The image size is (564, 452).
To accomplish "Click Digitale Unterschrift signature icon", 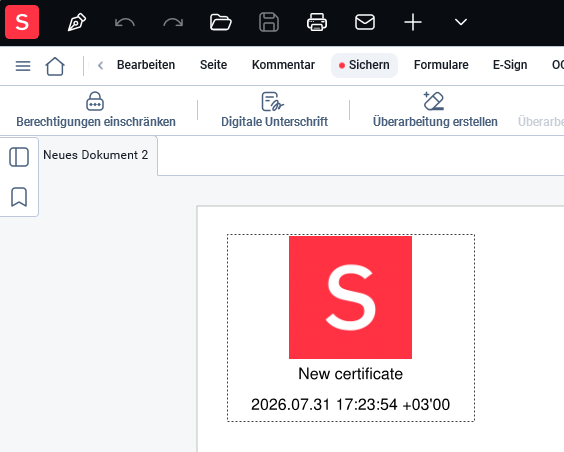I will (272, 101).
